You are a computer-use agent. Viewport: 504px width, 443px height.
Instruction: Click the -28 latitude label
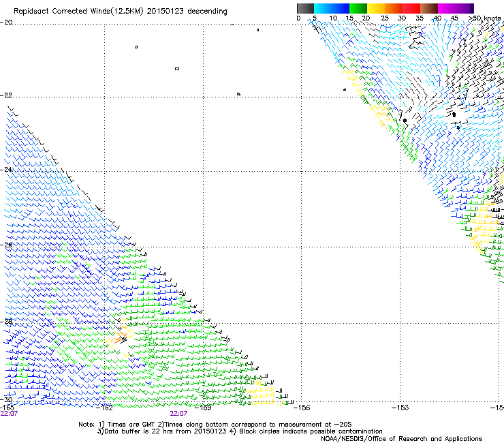pos(6,322)
